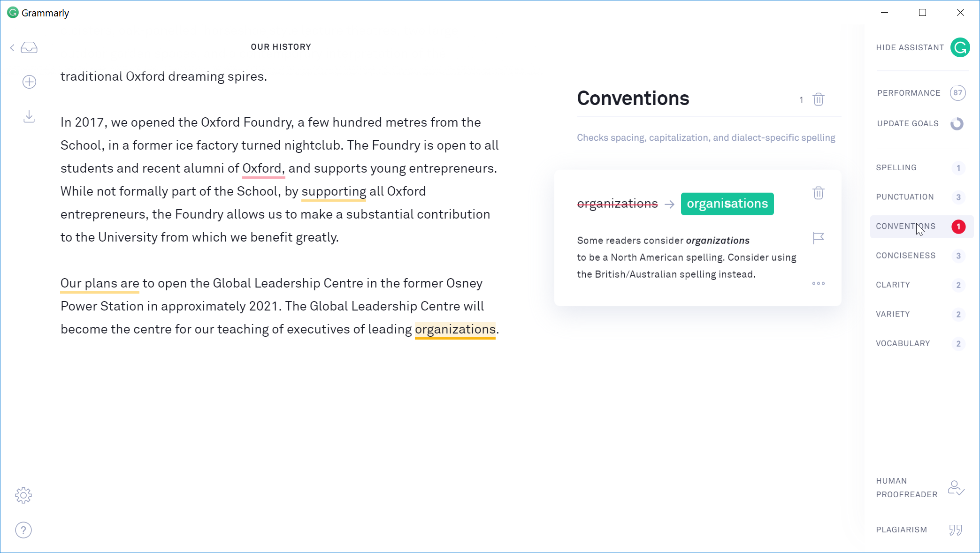Open the three-dot more options on the card
This screenshot has height=553, width=980.
(x=819, y=283)
